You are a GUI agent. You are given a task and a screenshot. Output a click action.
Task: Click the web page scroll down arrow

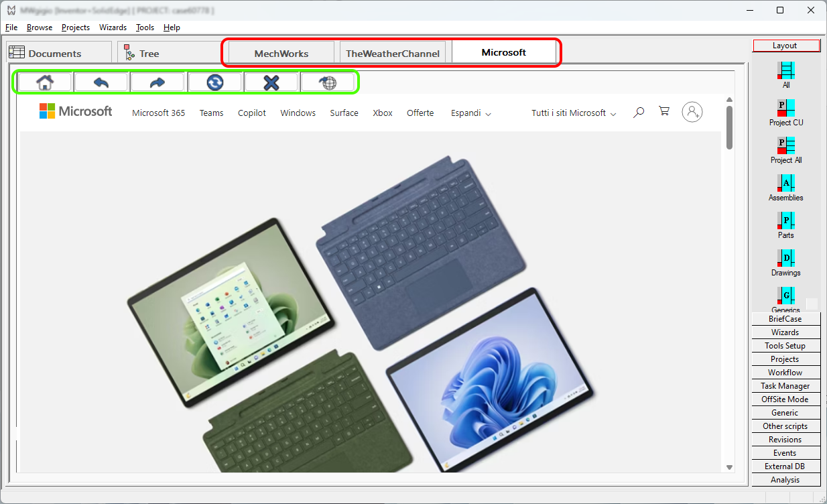coord(730,467)
